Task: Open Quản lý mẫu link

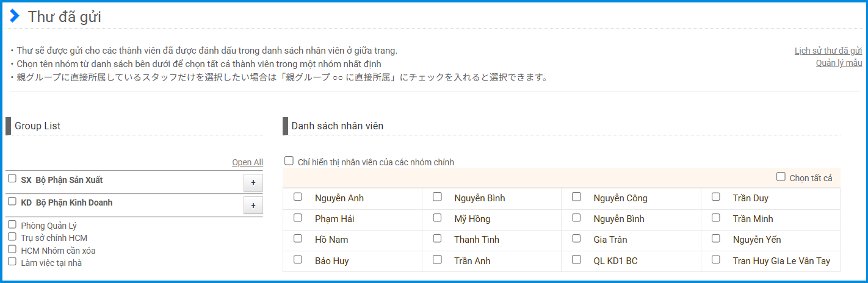Action: (x=839, y=63)
